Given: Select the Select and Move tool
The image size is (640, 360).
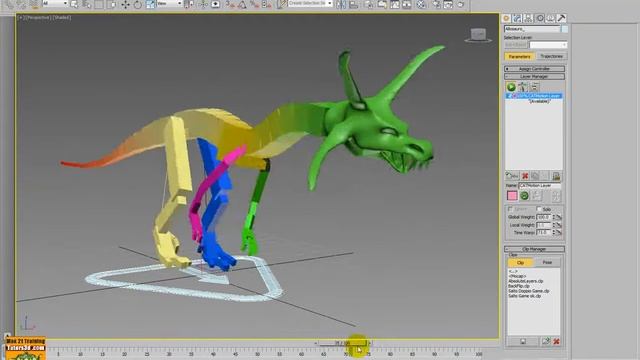Looking at the screenshot, I should 125,4.
